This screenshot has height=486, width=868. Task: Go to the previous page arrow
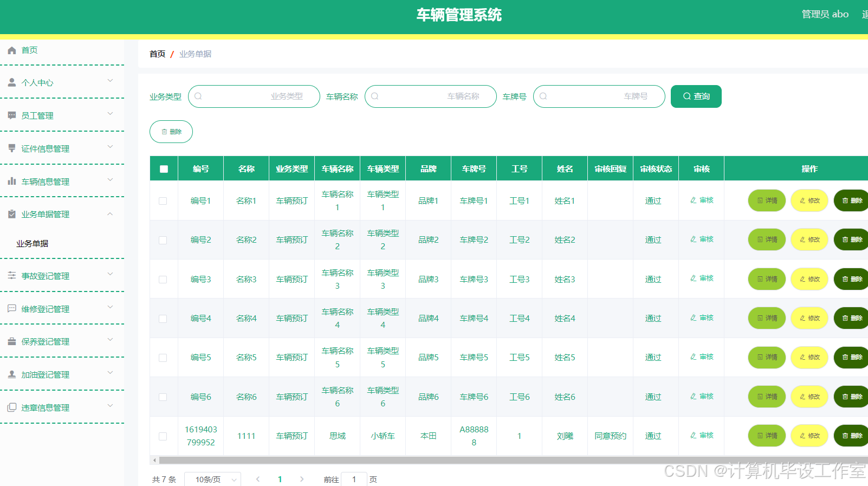258,479
